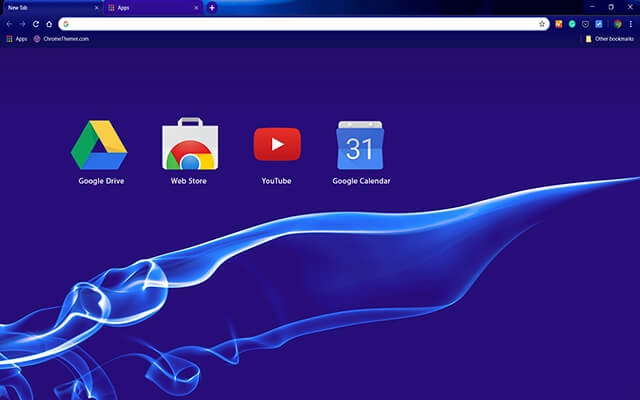Open the Google Drive app
The width and height of the screenshot is (640, 400).
click(x=99, y=145)
